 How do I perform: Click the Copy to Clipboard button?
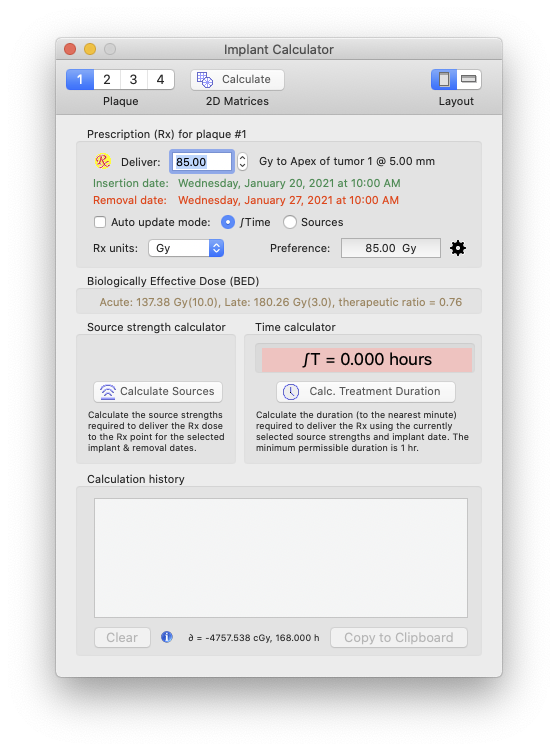[x=399, y=637]
